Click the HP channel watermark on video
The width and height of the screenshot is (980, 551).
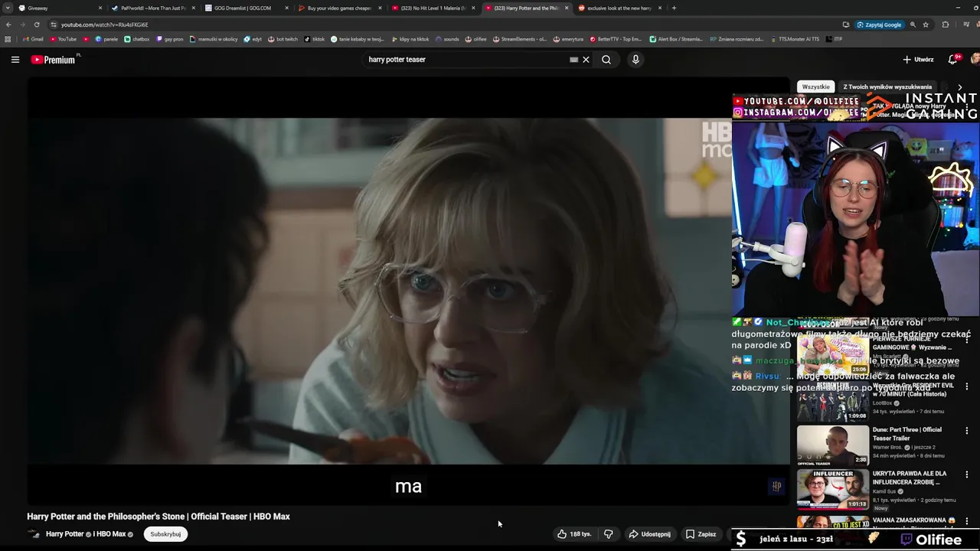[776, 486]
